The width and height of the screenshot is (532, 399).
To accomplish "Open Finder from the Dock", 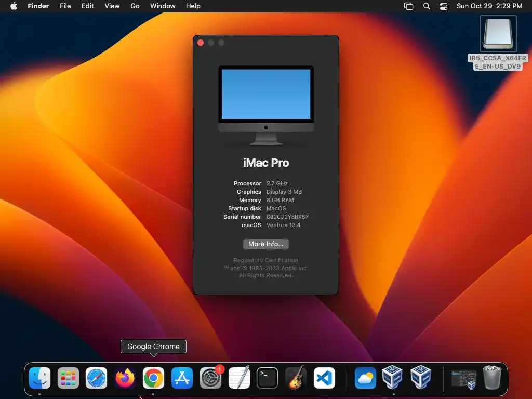I will [x=39, y=378].
